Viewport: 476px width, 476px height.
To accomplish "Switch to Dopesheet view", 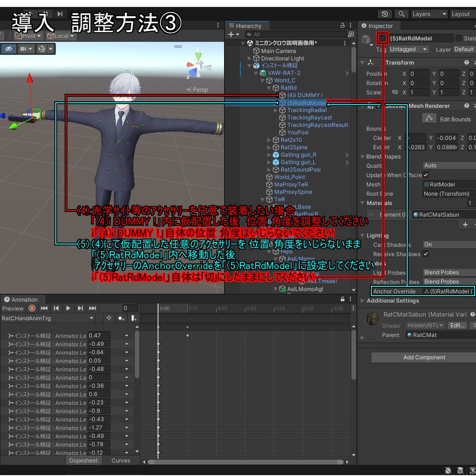I will tap(84, 461).
